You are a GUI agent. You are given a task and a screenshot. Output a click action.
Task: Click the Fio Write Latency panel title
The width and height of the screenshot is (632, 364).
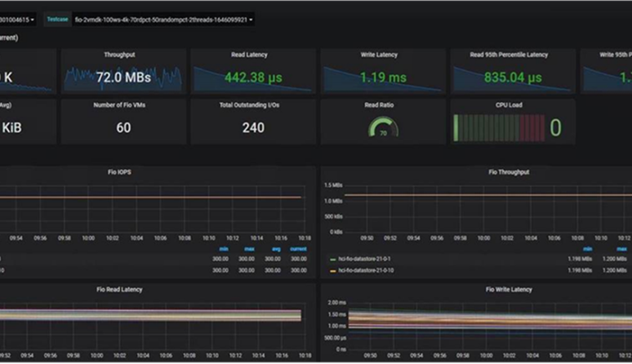point(508,289)
